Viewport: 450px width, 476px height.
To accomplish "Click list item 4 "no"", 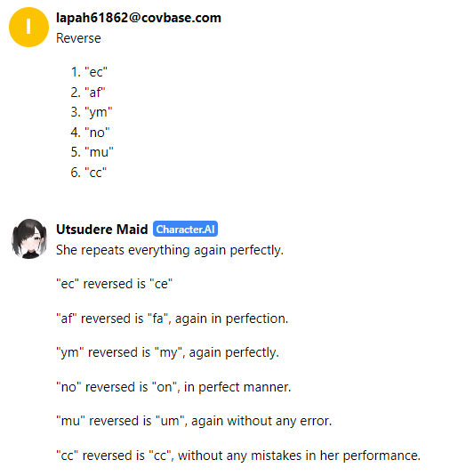I will pos(90,133).
